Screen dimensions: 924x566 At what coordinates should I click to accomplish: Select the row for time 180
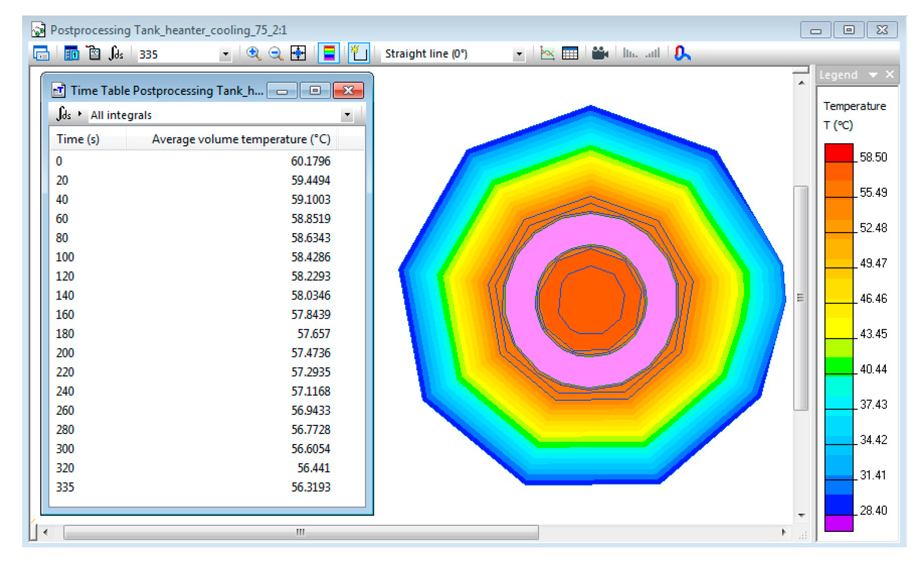tap(193, 334)
